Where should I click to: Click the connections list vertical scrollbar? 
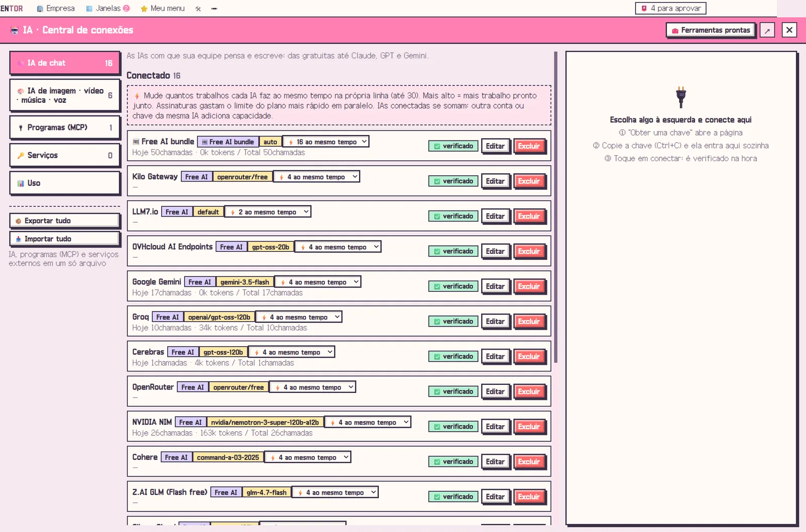click(x=556, y=207)
